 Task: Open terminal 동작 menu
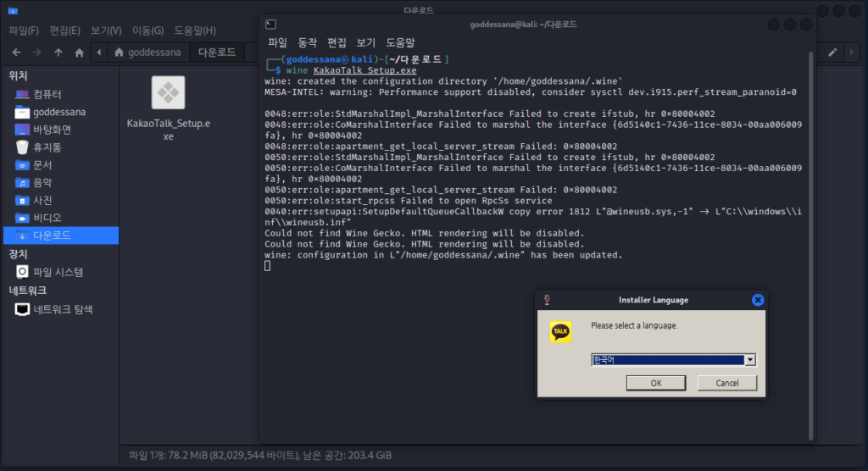307,42
